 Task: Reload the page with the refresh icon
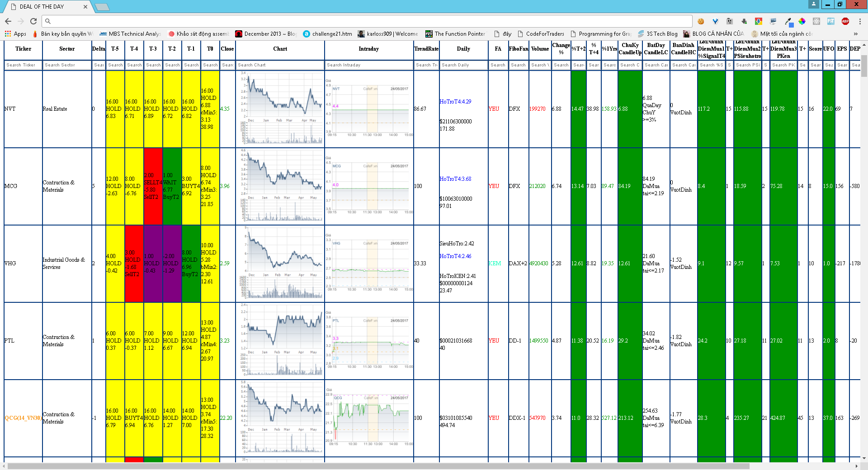point(33,21)
